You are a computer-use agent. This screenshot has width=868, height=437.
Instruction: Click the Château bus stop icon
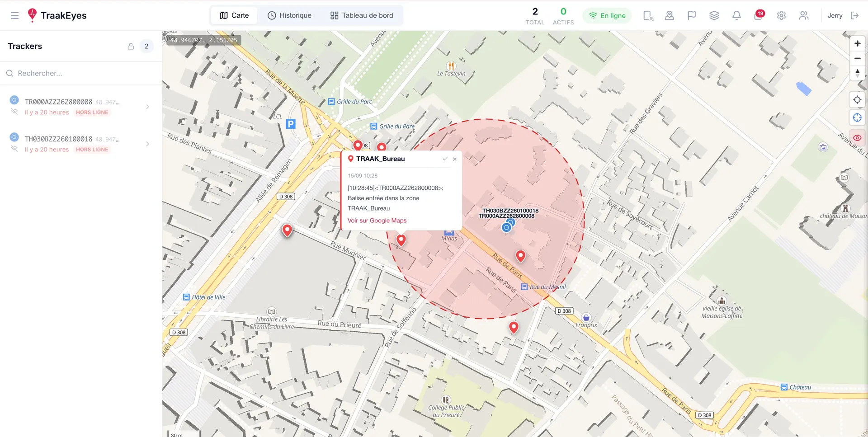[784, 387]
